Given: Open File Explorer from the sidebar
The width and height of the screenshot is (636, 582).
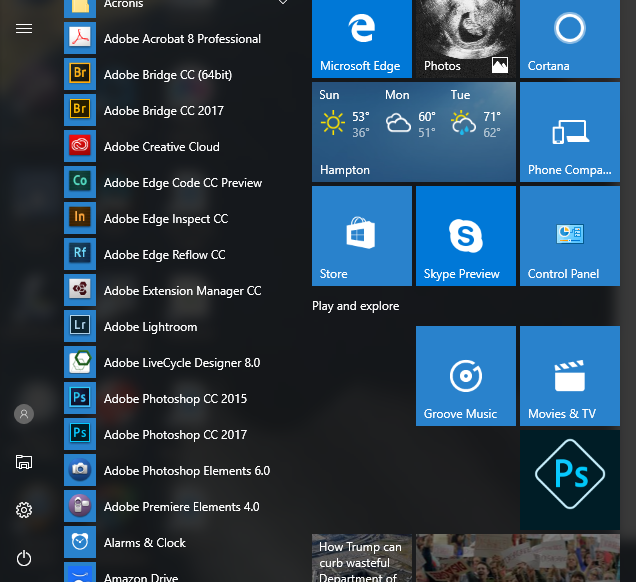Looking at the screenshot, I should click(24, 462).
